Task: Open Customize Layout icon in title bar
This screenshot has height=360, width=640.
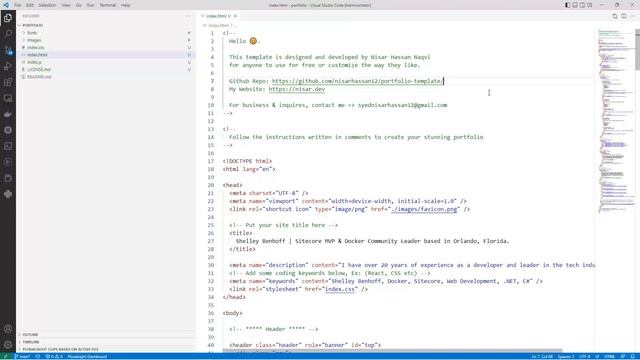Action: point(590,5)
